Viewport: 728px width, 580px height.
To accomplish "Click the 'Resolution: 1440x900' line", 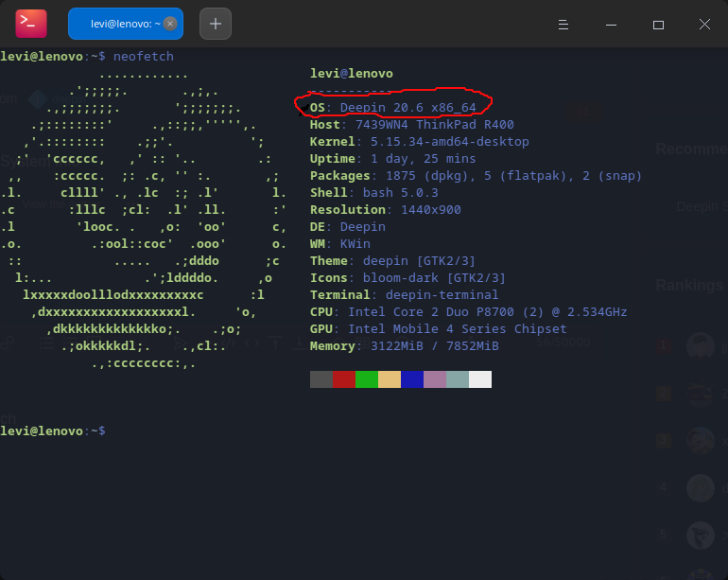I will coord(386,210).
